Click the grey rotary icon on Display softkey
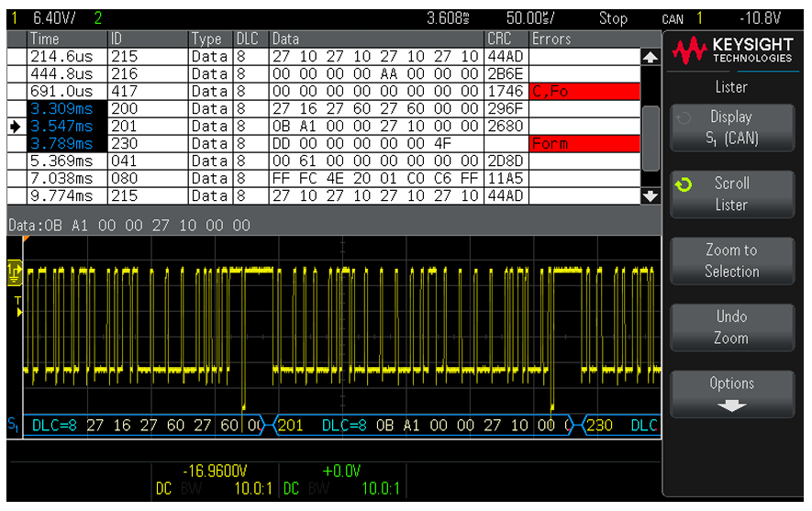This screenshot has width=812, height=511. [684, 118]
